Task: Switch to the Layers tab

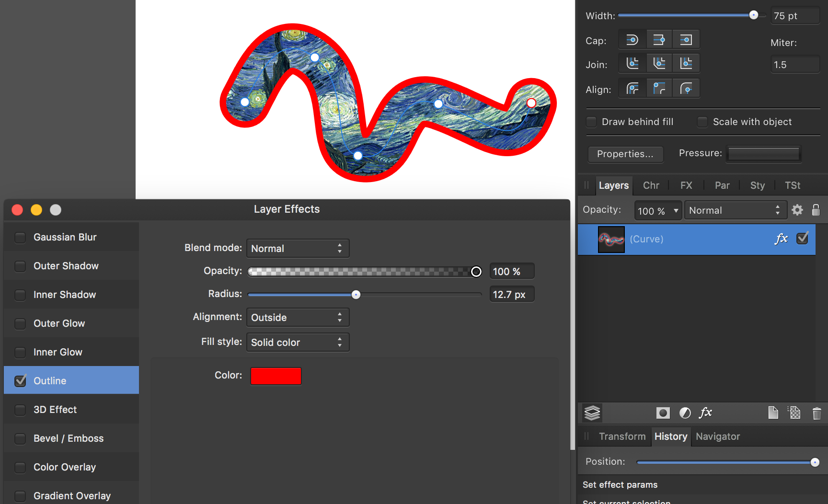Action: [614, 185]
